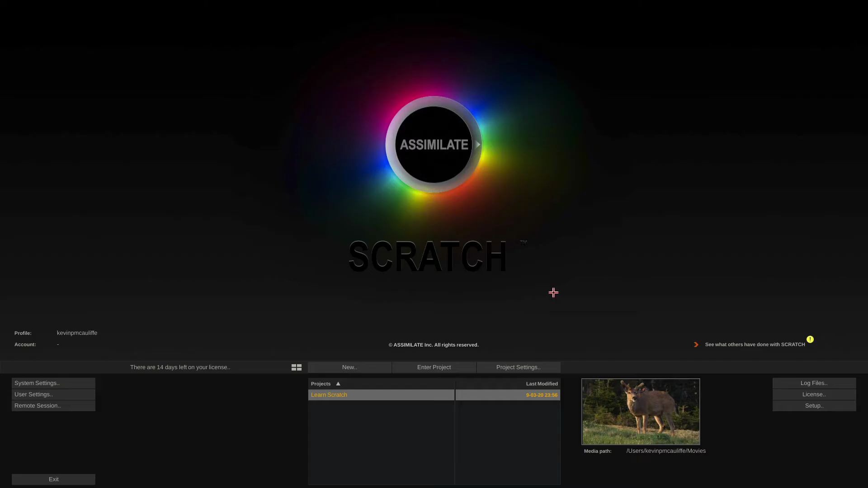
Task: Click the License button
Action: coord(814,394)
